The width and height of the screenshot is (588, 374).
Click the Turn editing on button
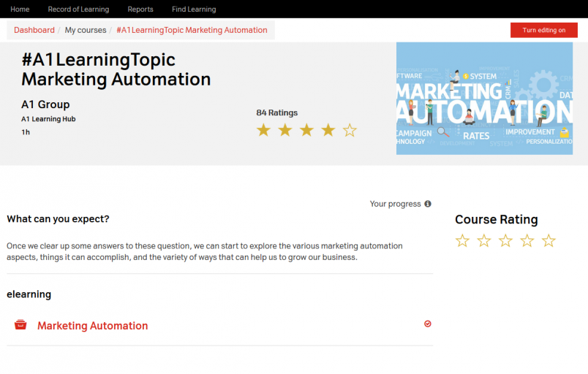(543, 30)
